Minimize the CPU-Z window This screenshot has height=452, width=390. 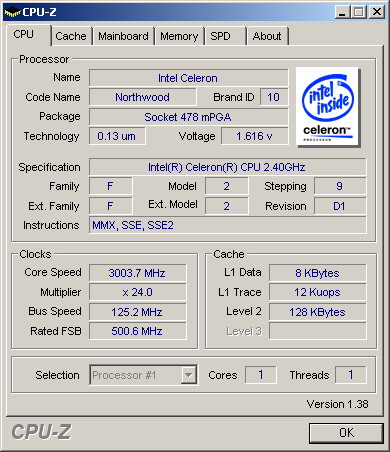tap(342, 12)
